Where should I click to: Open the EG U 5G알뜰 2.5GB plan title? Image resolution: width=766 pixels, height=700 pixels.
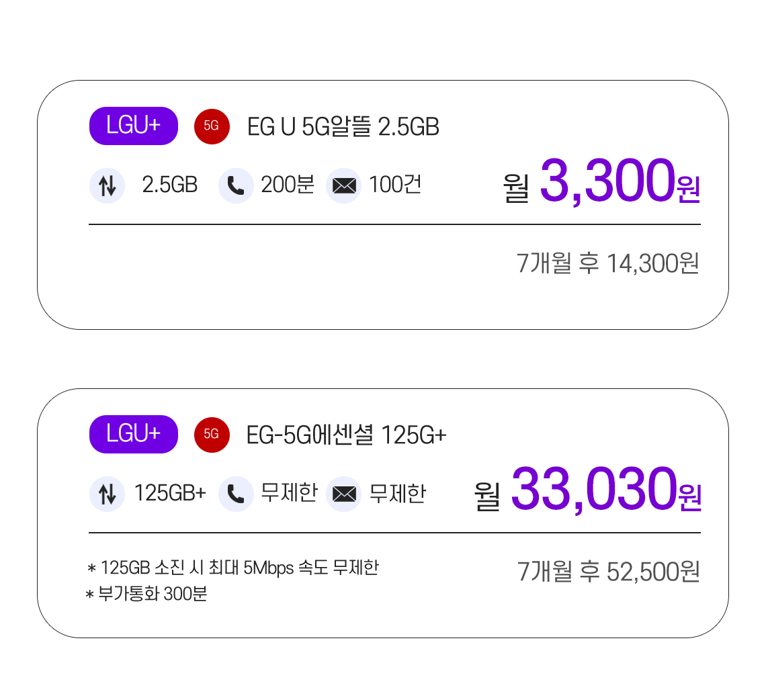click(343, 127)
